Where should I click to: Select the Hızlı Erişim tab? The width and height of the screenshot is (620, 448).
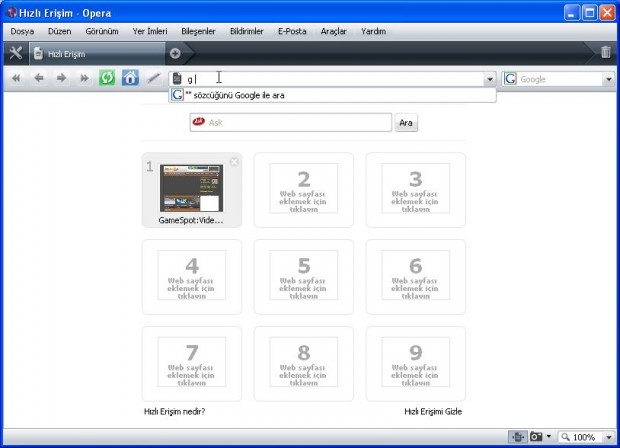(x=97, y=54)
